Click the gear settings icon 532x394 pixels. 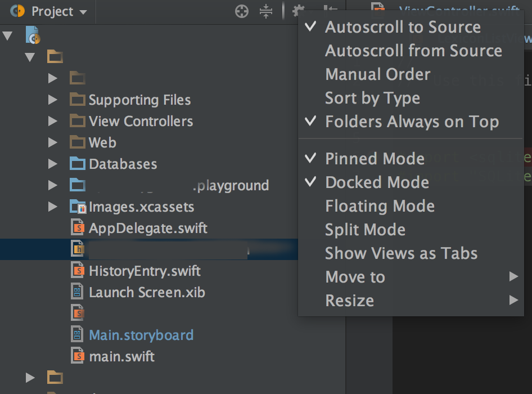[x=299, y=11]
